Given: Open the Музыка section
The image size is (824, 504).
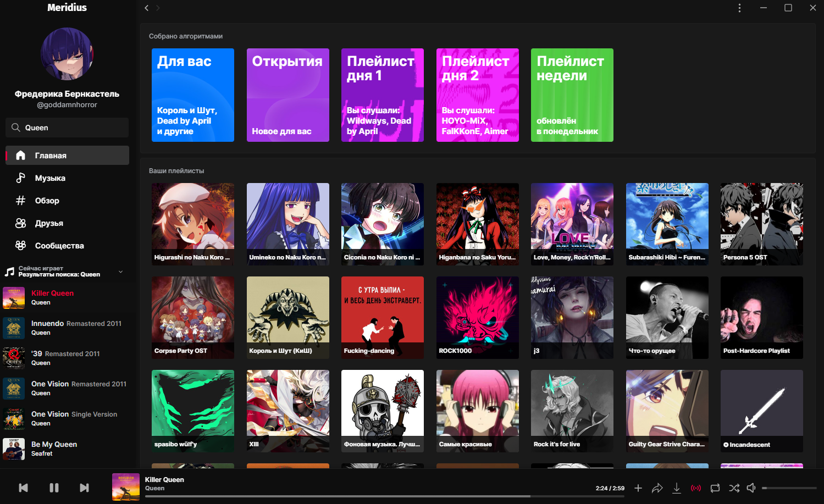Looking at the screenshot, I should [67, 178].
